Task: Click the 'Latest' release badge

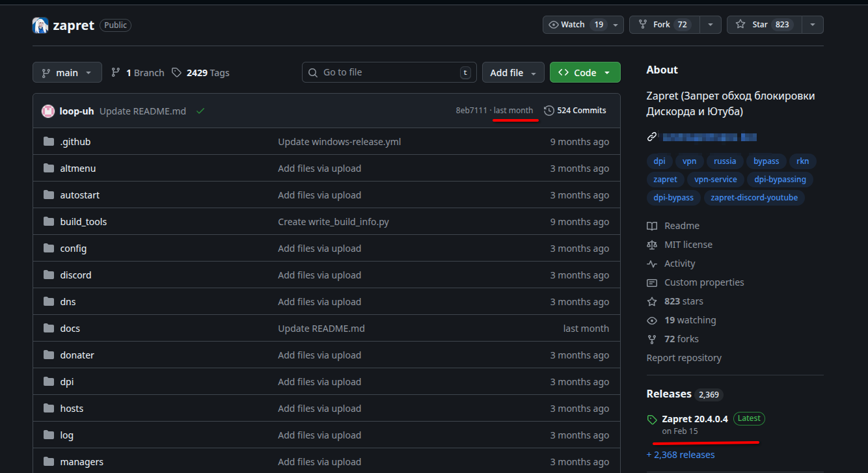Action: tap(749, 418)
